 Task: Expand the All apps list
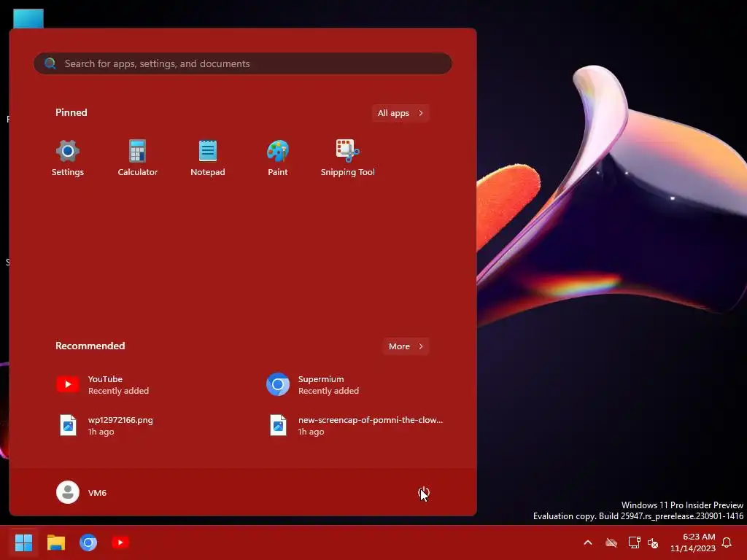click(x=400, y=113)
